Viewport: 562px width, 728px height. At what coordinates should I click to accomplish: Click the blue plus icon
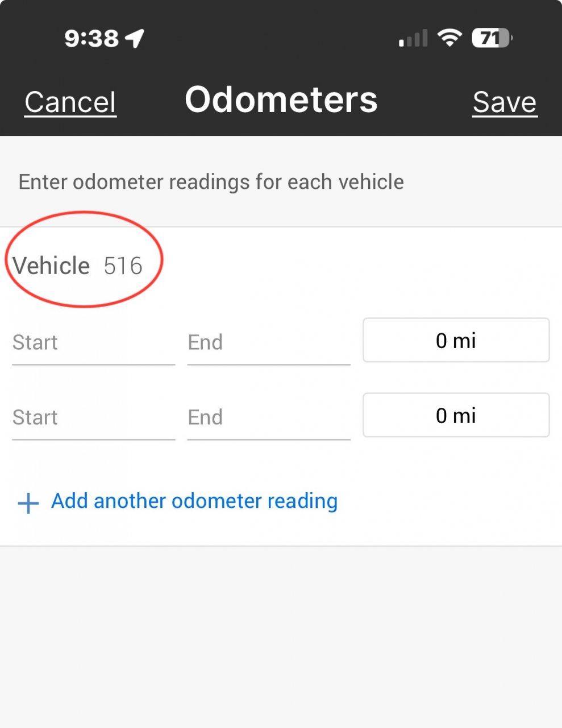28,503
